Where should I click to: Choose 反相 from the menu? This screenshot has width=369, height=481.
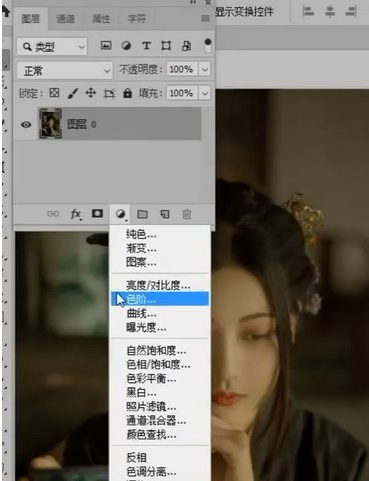coord(160,457)
